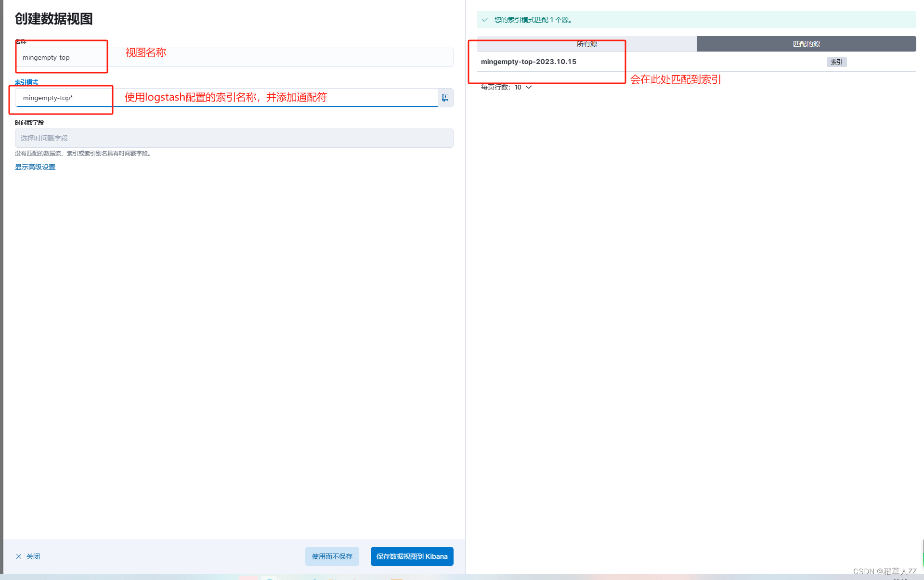
Task: Click the 关闭 button
Action: tap(28, 556)
